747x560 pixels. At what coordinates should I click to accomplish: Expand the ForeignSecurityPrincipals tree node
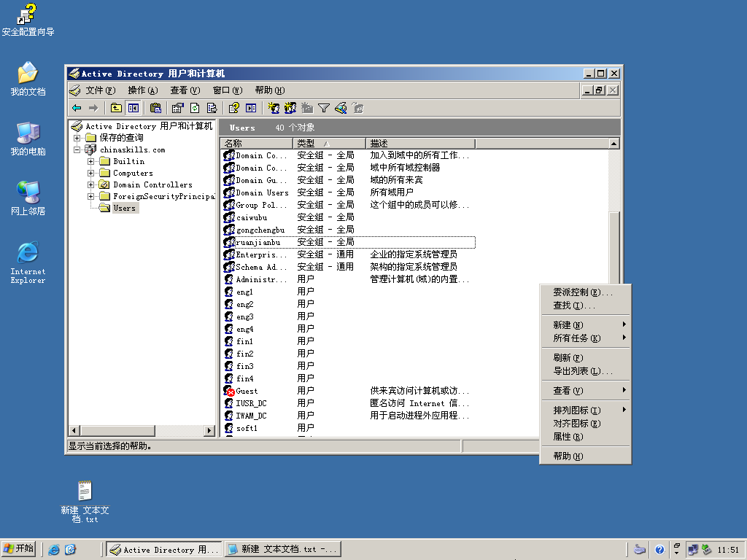(90, 196)
